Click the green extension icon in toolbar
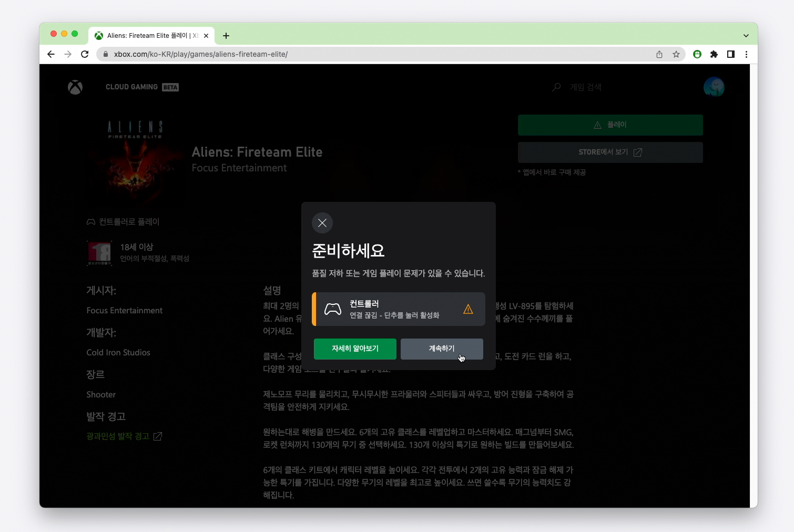The image size is (794, 532). tap(697, 54)
